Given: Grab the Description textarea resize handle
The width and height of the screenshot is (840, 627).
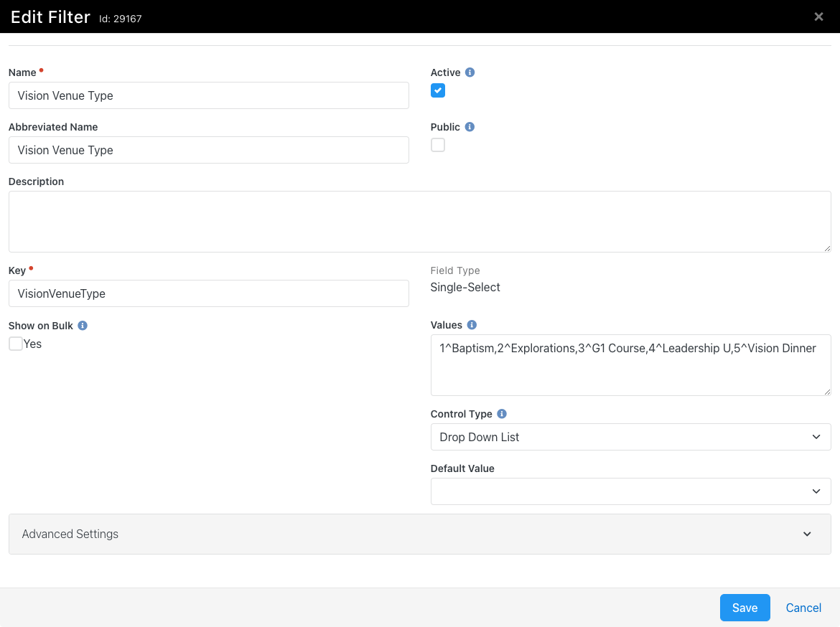Looking at the screenshot, I should (827, 248).
